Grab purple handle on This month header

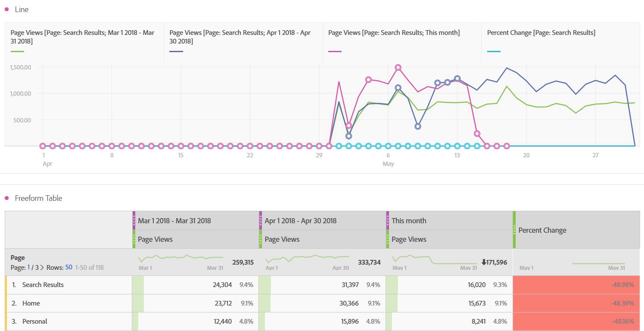tap(388, 220)
